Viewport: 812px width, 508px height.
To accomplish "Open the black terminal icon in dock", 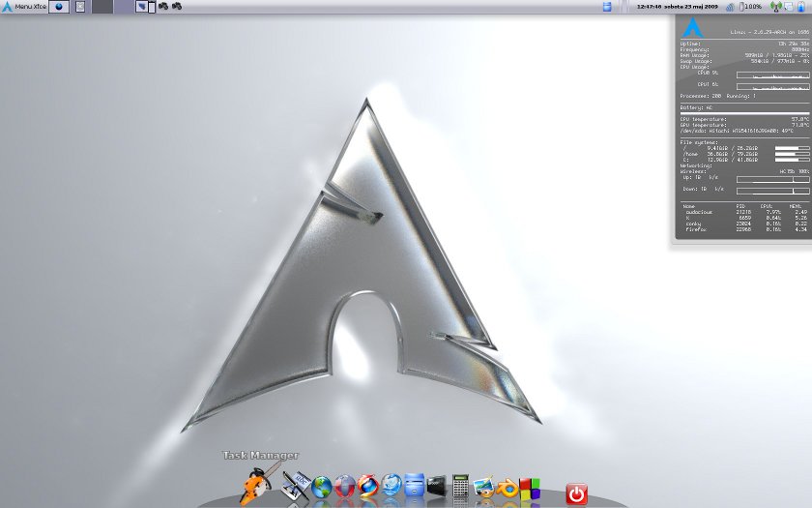I will (x=436, y=486).
